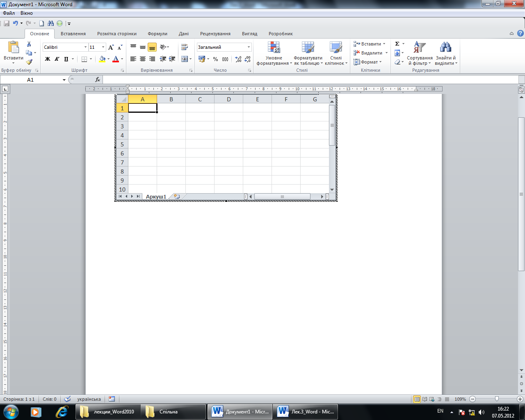525x420 pixels.
Task: Click the zoom slider handle
Action: pos(497,399)
